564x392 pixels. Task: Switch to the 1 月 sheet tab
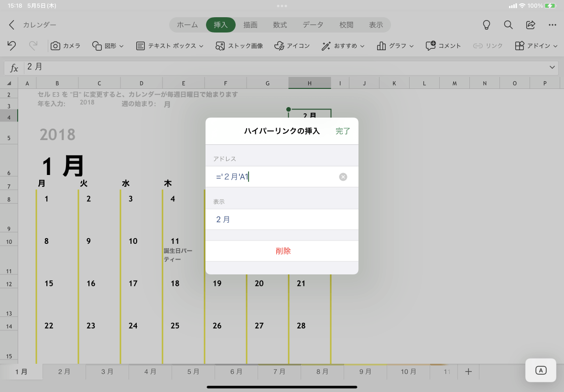point(21,372)
